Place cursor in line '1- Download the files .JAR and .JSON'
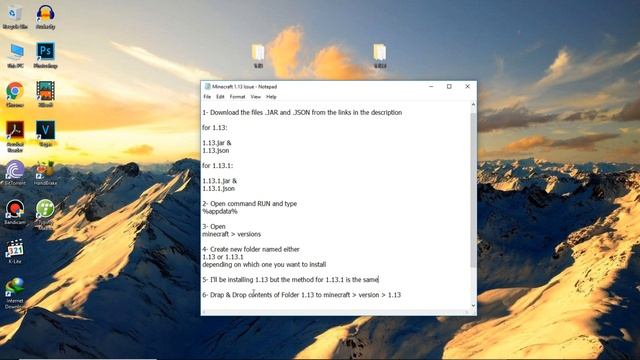The width and height of the screenshot is (640, 360). 302,112
